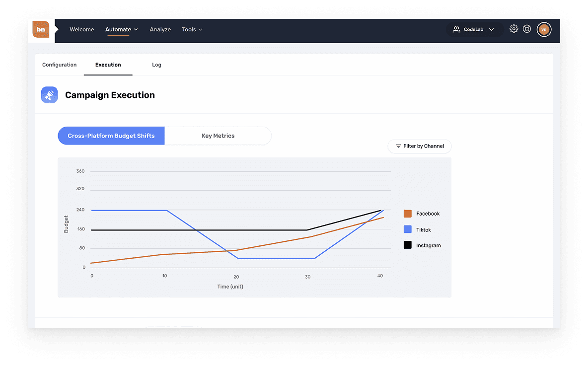
Task: Click the filter lines icon
Action: coord(398,146)
